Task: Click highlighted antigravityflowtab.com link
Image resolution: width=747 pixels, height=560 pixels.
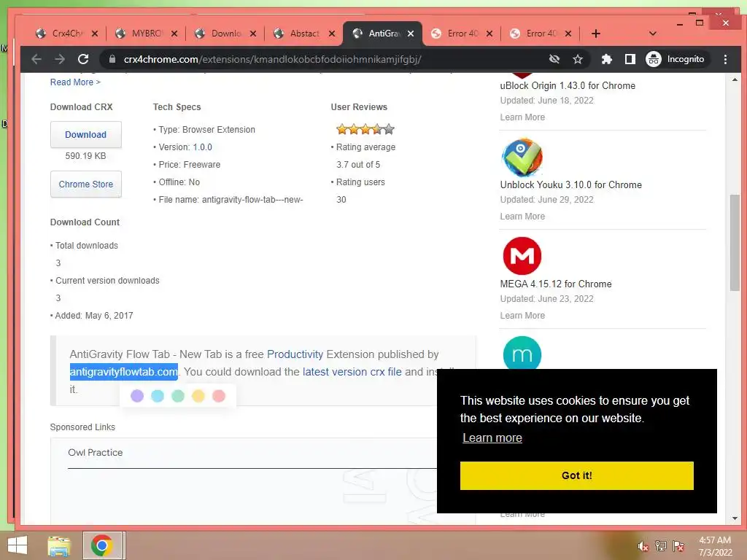Action: (x=124, y=372)
